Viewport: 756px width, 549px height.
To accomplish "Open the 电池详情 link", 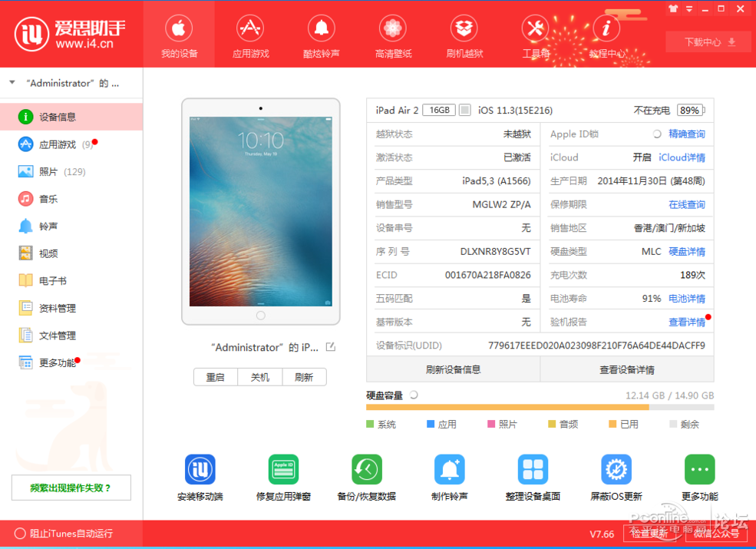I will (x=687, y=299).
